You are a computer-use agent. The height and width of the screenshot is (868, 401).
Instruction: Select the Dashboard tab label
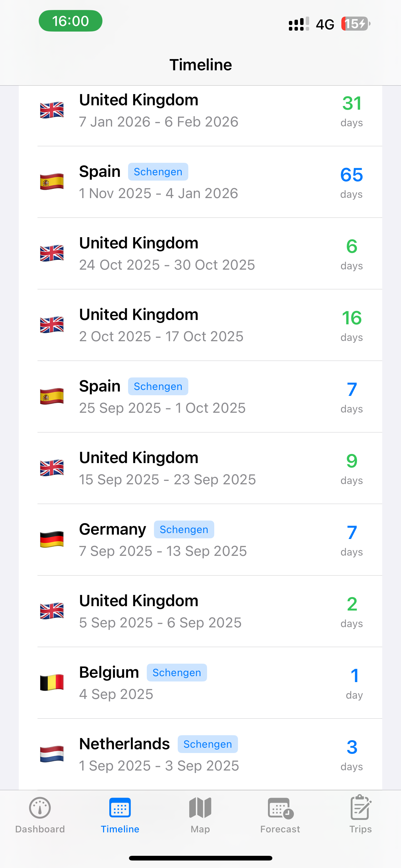click(x=40, y=829)
